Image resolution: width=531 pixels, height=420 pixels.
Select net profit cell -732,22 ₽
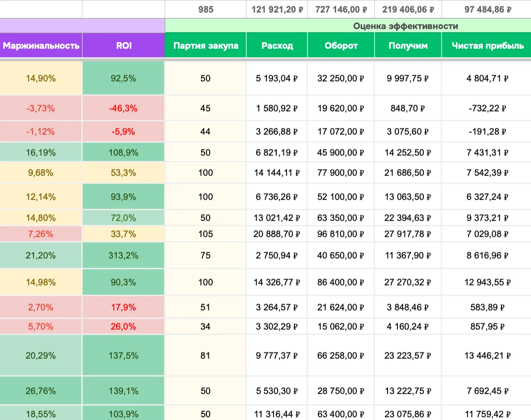(x=487, y=108)
